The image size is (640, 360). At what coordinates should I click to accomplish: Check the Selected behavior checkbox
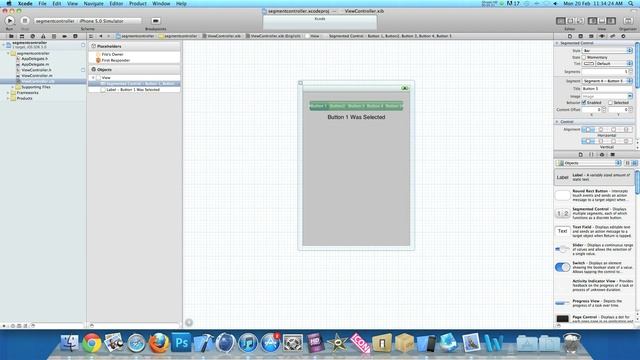[x=610, y=102]
